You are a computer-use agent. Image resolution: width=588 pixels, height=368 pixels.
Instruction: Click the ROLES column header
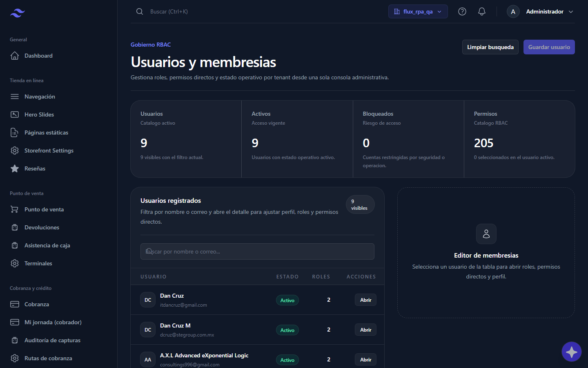click(321, 277)
